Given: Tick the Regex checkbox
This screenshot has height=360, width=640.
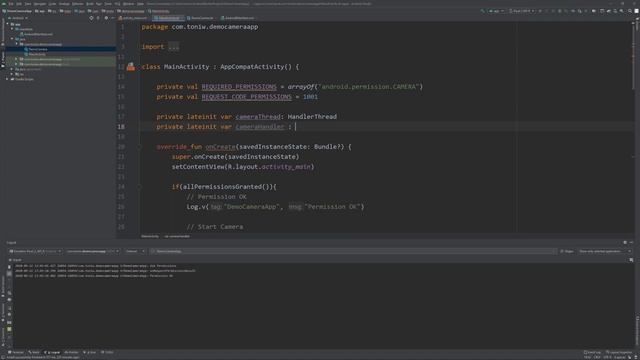Looking at the screenshot, I should coord(562,251).
